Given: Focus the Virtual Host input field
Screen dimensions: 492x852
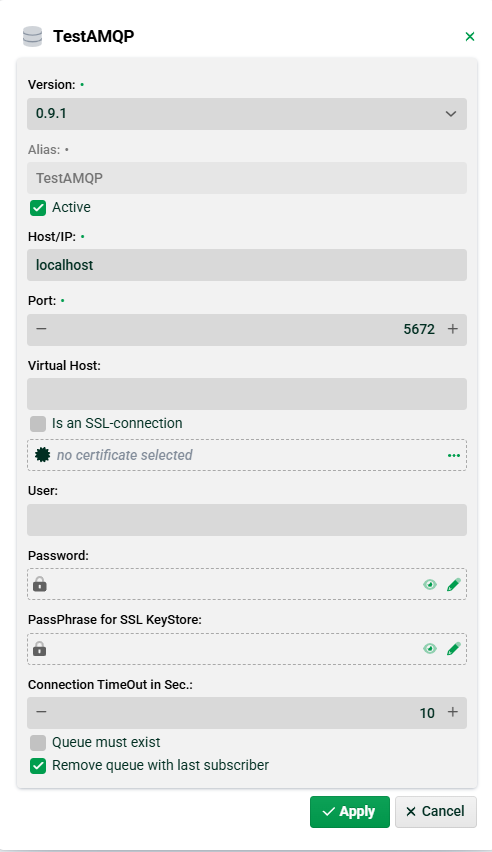Looking at the screenshot, I should click(247, 394).
